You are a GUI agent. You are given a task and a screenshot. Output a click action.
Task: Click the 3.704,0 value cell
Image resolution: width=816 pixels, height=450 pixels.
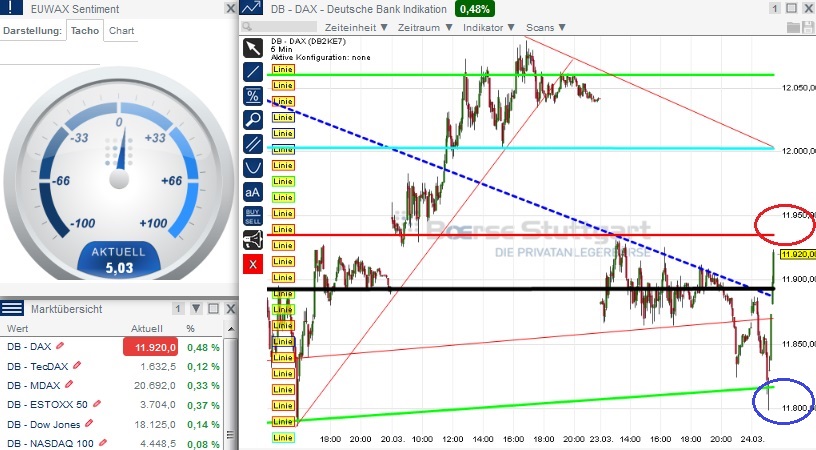[158, 405]
